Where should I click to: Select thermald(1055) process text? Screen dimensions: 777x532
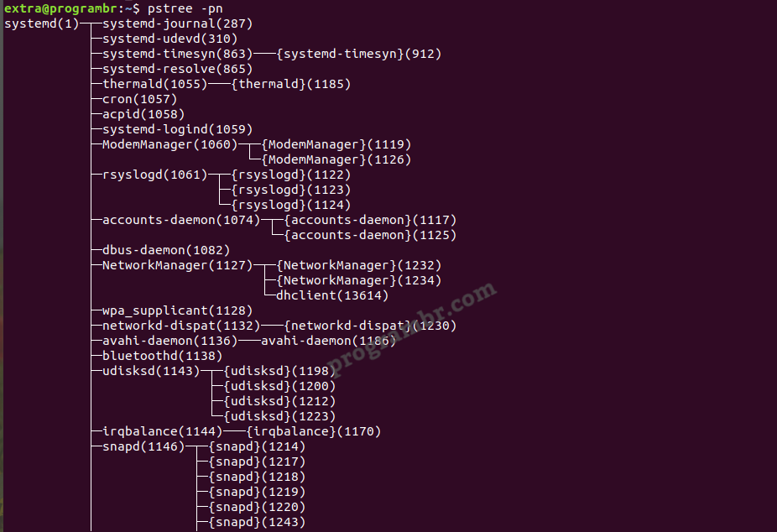(x=154, y=84)
